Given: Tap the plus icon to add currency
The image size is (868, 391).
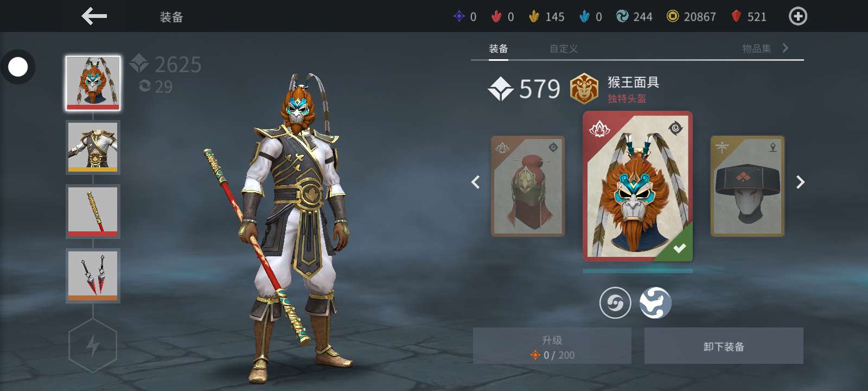Looking at the screenshot, I should [x=797, y=16].
